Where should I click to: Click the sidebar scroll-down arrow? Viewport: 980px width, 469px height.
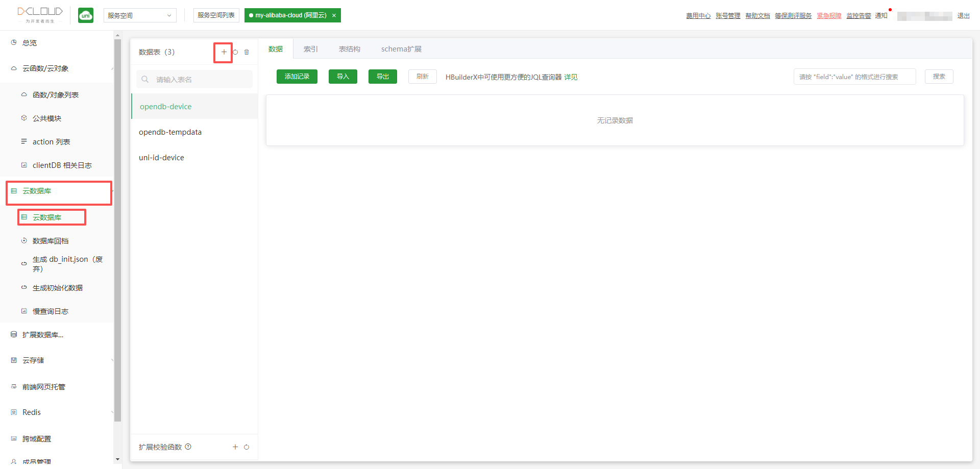click(x=117, y=459)
